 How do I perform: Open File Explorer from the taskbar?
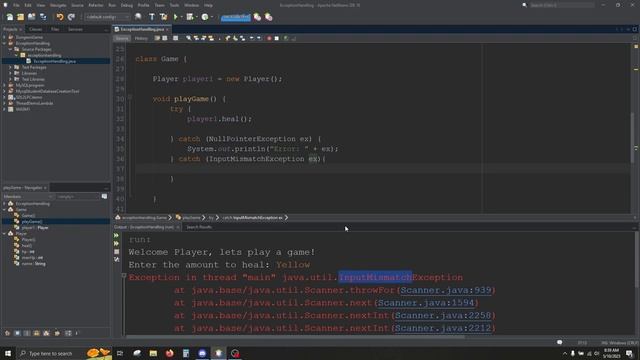[x=153, y=353]
